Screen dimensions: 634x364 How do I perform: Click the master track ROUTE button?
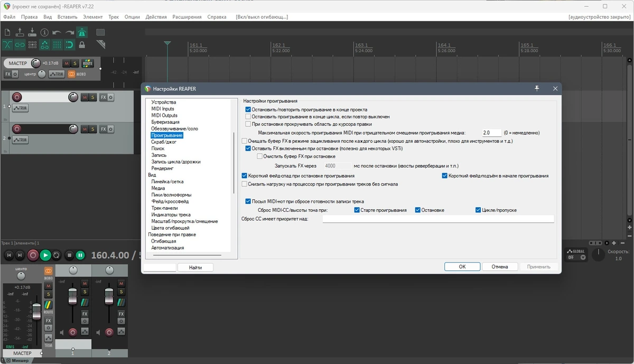(x=88, y=63)
